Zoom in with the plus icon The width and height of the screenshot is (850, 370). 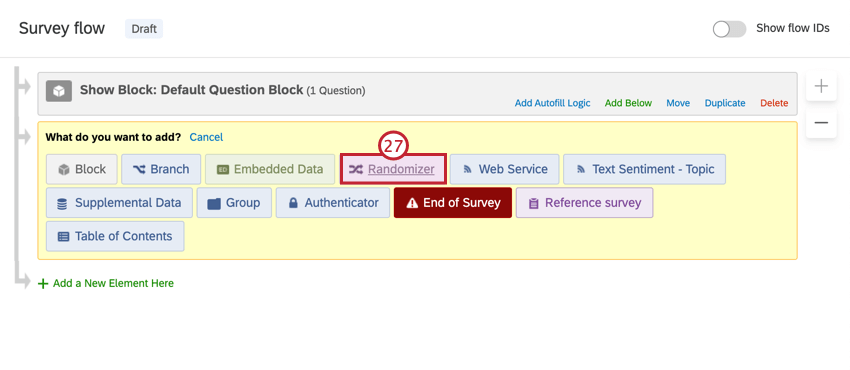(x=821, y=86)
